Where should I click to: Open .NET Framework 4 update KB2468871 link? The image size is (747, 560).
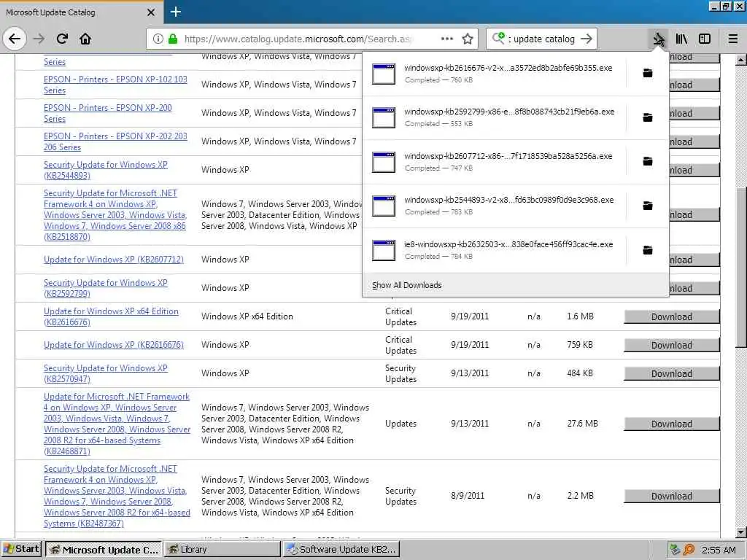click(x=117, y=424)
